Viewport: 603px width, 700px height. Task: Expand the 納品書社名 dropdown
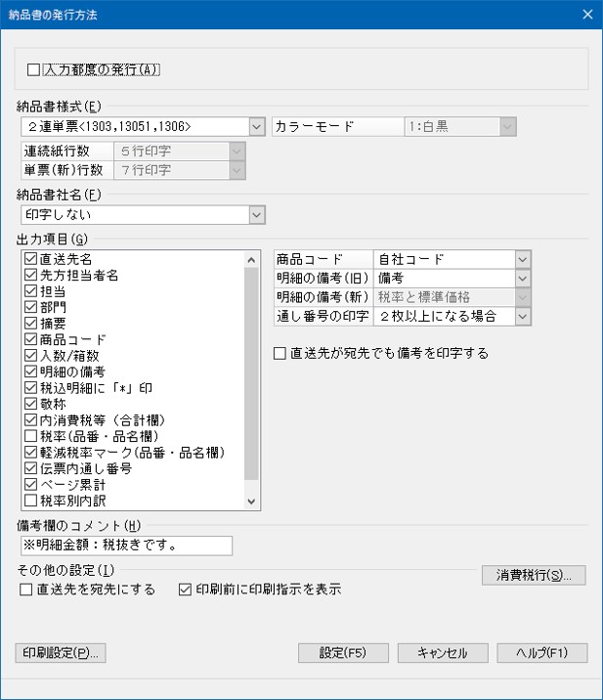point(256,214)
